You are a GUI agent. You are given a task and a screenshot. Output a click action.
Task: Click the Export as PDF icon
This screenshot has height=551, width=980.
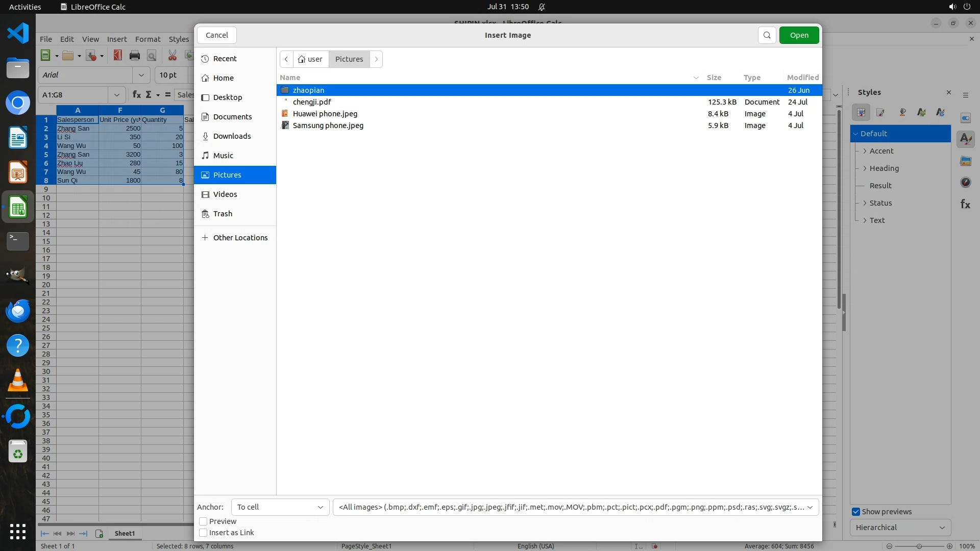coord(118,56)
